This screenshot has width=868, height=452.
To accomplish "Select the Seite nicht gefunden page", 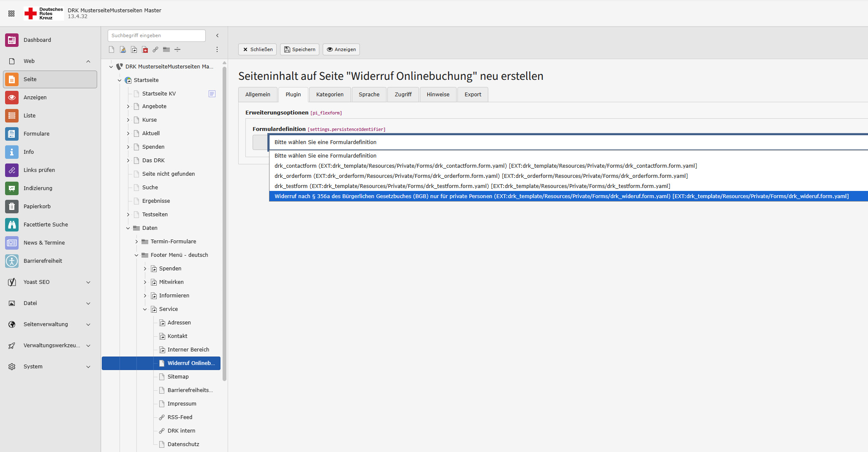I will coord(168,174).
